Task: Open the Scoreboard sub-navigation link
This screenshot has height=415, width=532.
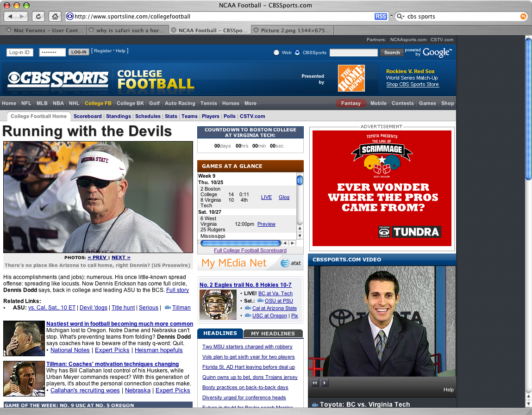Action: coord(88,116)
